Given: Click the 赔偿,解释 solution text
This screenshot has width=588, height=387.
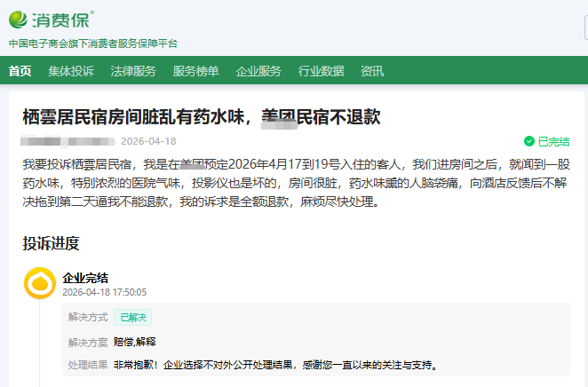Looking at the screenshot, I should tap(134, 342).
